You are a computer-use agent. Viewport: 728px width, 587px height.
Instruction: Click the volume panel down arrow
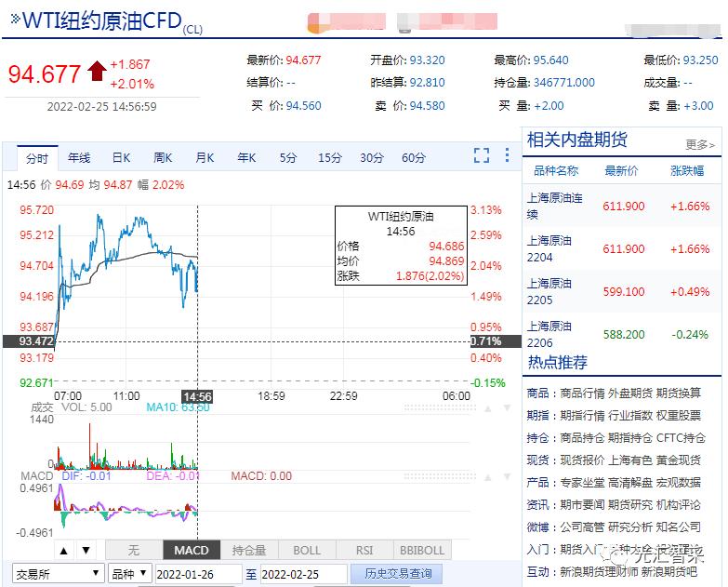click(507, 408)
